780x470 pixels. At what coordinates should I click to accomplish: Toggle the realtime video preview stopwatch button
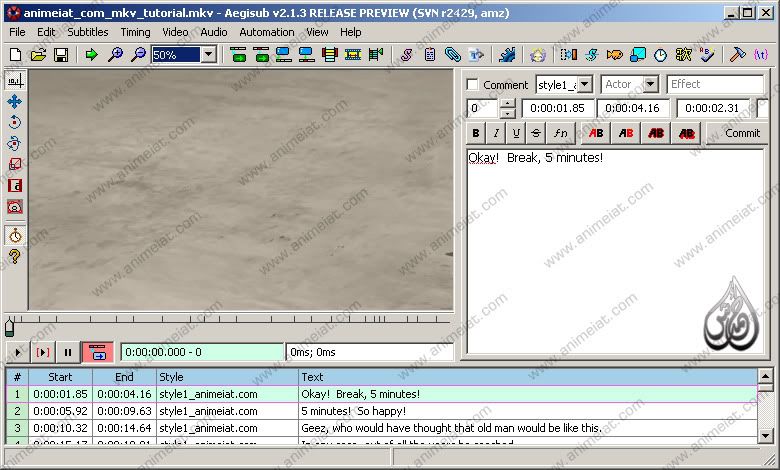(x=14, y=236)
